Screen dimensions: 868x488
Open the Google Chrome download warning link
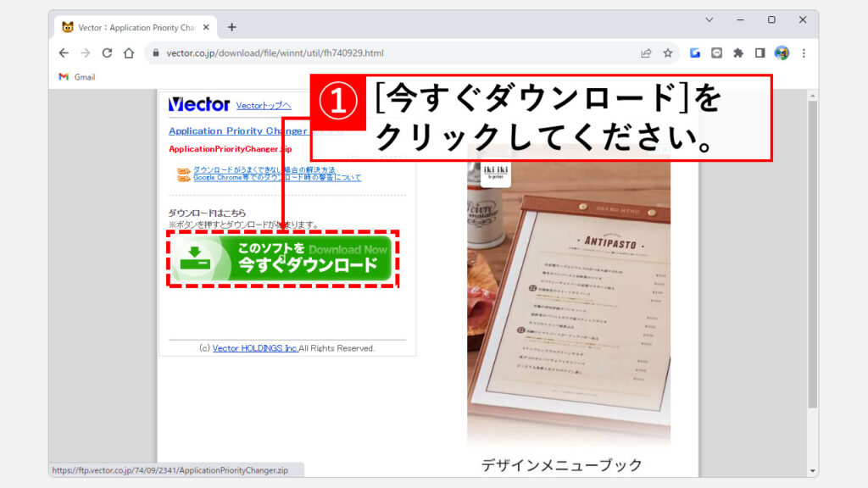[x=277, y=178]
